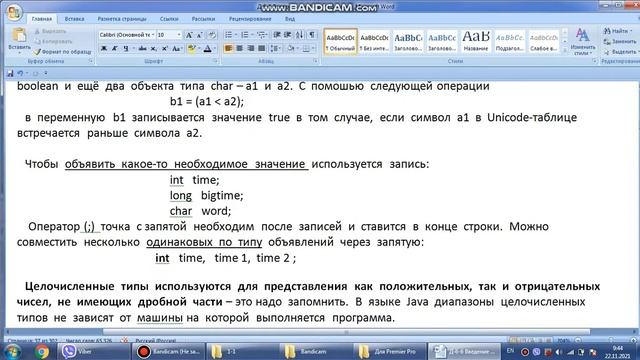Open the Выделить (Select) dropdown

click(620, 52)
